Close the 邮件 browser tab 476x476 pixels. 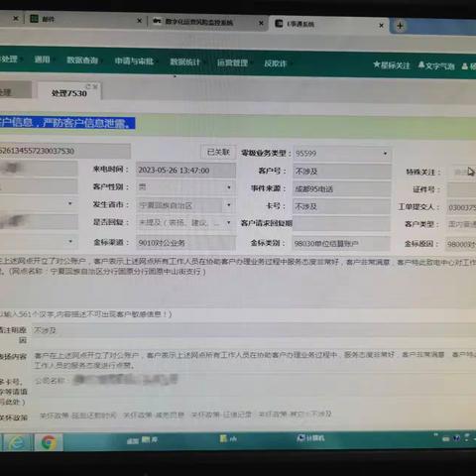tap(139, 21)
